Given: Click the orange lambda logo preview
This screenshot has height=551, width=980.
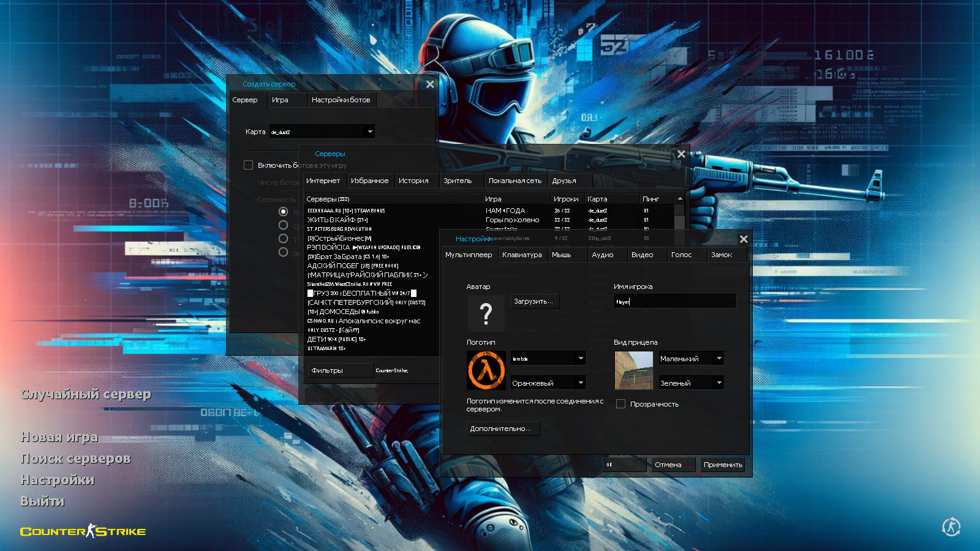Looking at the screenshot, I should (486, 370).
